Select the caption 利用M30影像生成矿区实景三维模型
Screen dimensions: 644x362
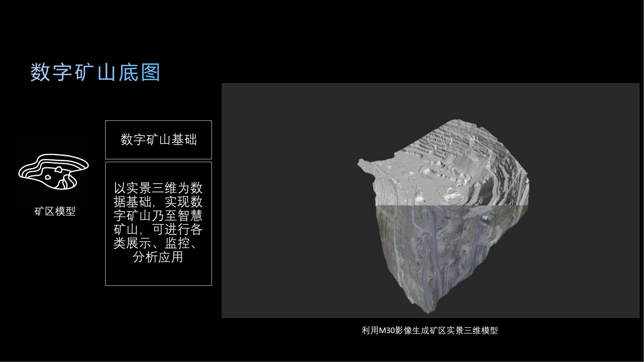(x=430, y=331)
